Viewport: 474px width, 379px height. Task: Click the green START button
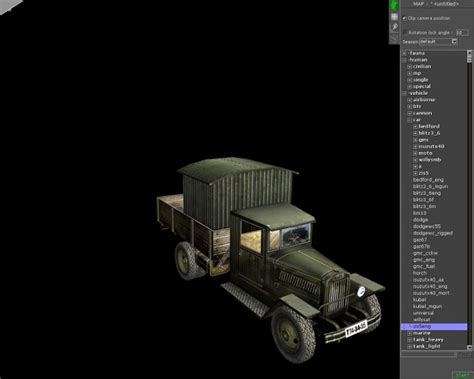(x=462, y=375)
